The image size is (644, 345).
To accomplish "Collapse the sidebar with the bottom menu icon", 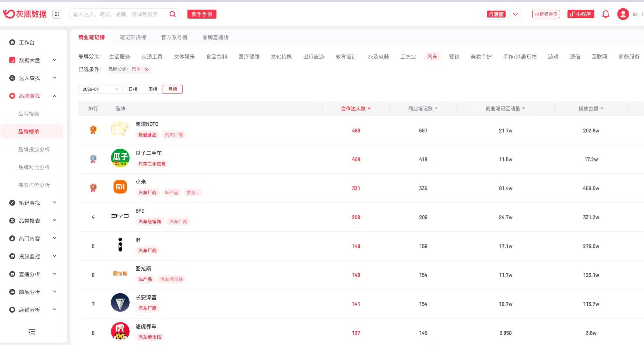I will coord(32,332).
